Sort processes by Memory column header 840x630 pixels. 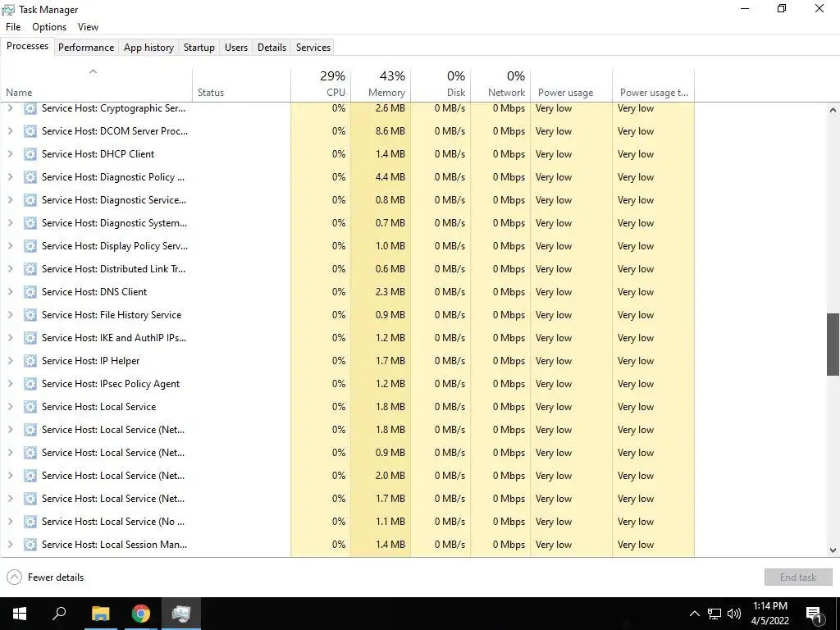[381, 85]
